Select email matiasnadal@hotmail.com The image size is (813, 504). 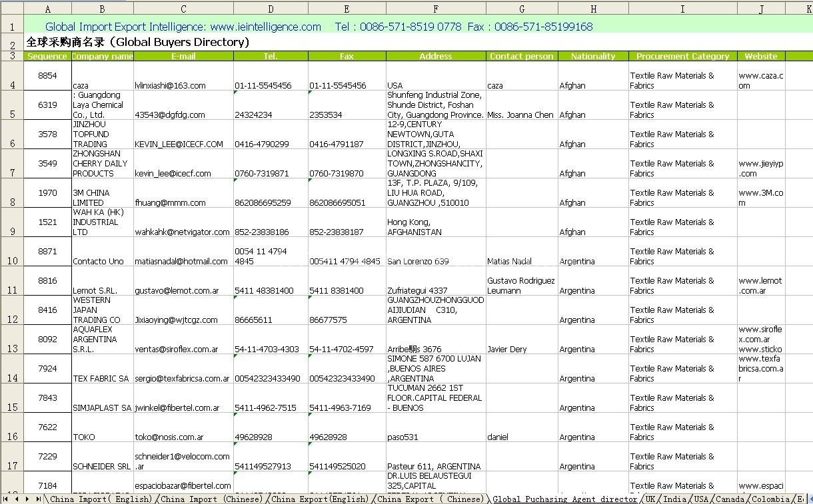pos(183,252)
